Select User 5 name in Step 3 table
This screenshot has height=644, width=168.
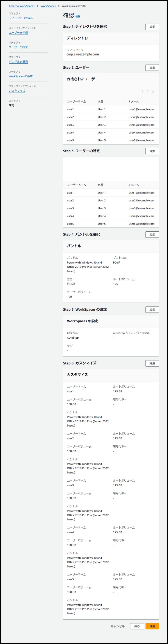coord(102,224)
